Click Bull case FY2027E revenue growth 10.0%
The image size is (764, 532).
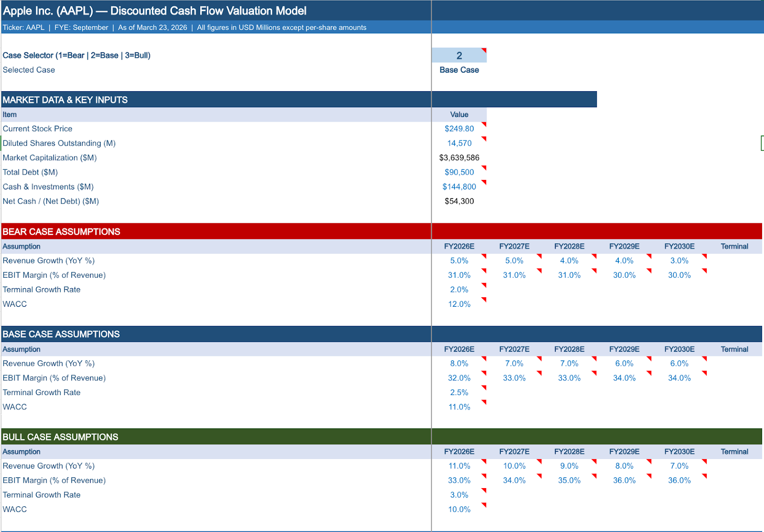514,466
